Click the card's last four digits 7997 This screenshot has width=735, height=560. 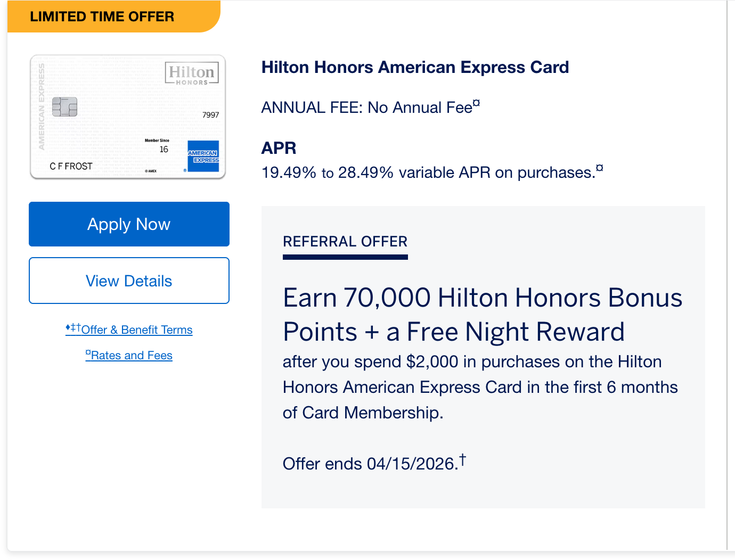pyautogui.click(x=210, y=115)
